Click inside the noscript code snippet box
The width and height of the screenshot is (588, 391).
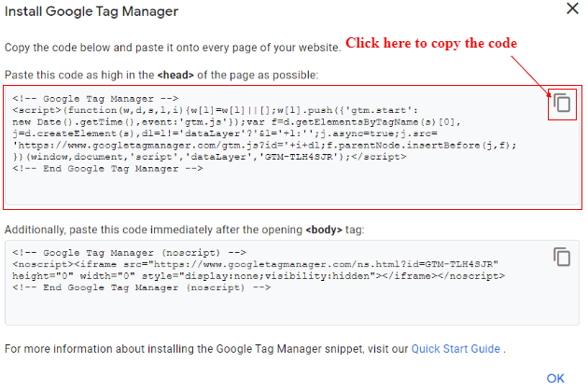pyautogui.click(x=292, y=283)
